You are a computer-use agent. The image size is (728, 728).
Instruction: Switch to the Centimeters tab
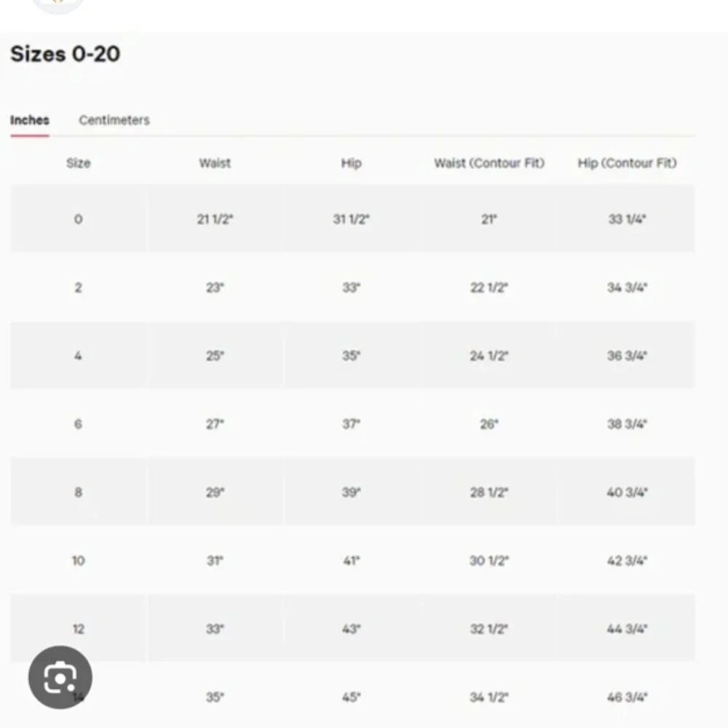pos(114,119)
